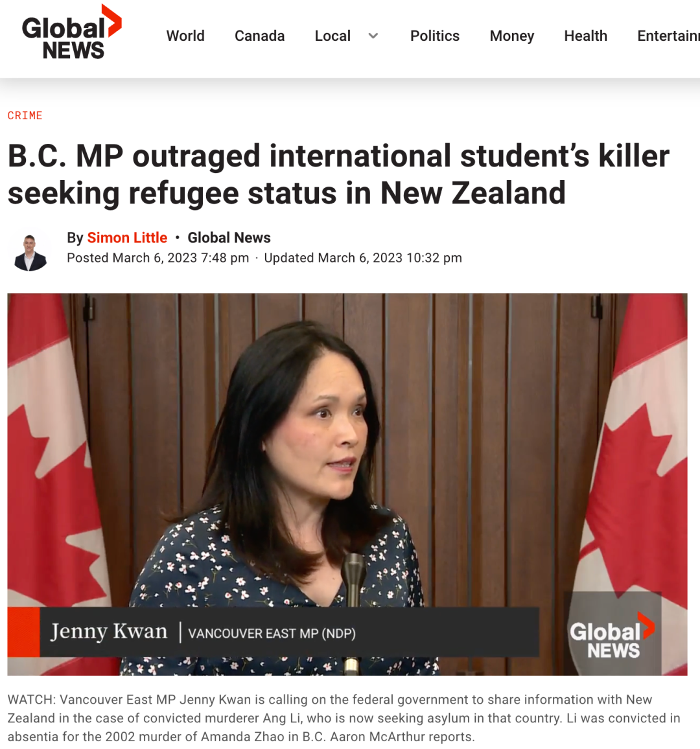700x749 pixels.
Task: Play the Jenny Kwan video
Action: pos(347,484)
